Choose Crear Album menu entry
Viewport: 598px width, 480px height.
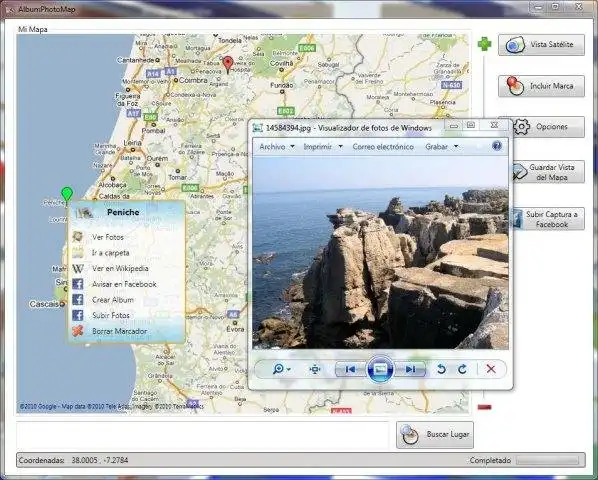coord(113,300)
